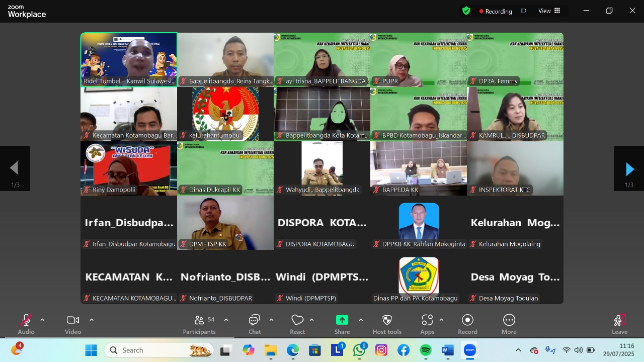Open the Participants panel

pos(199,324)
